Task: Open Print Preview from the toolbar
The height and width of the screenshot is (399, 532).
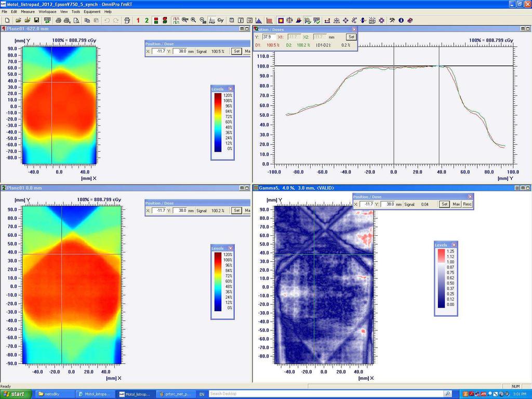Action: point(76,20)
